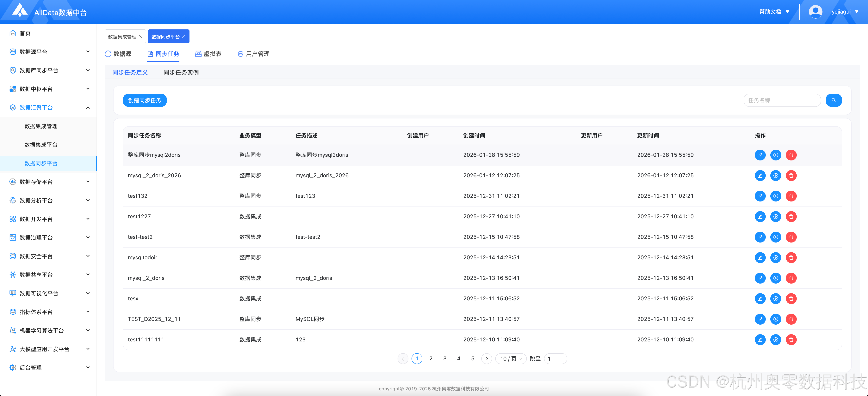
Task: Open the 10/页 page size dropdown
Action: 511,359
